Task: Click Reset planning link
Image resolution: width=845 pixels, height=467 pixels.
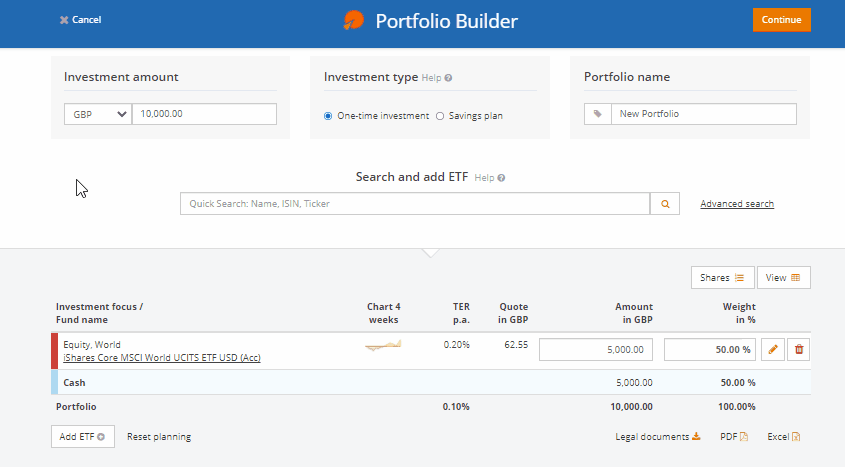Action: point(159,437)
